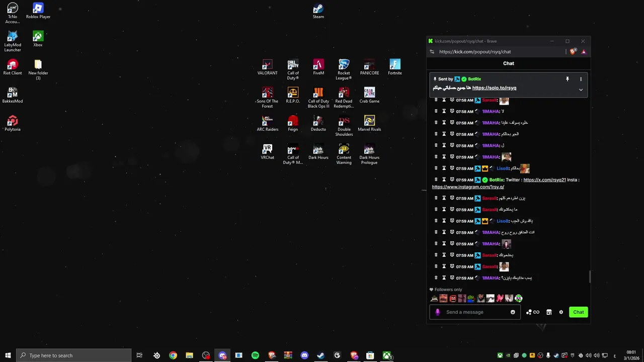Toggle the purple microphone icon in message box
The height and width of the screenshot is (362, 644).
[437, 312]
